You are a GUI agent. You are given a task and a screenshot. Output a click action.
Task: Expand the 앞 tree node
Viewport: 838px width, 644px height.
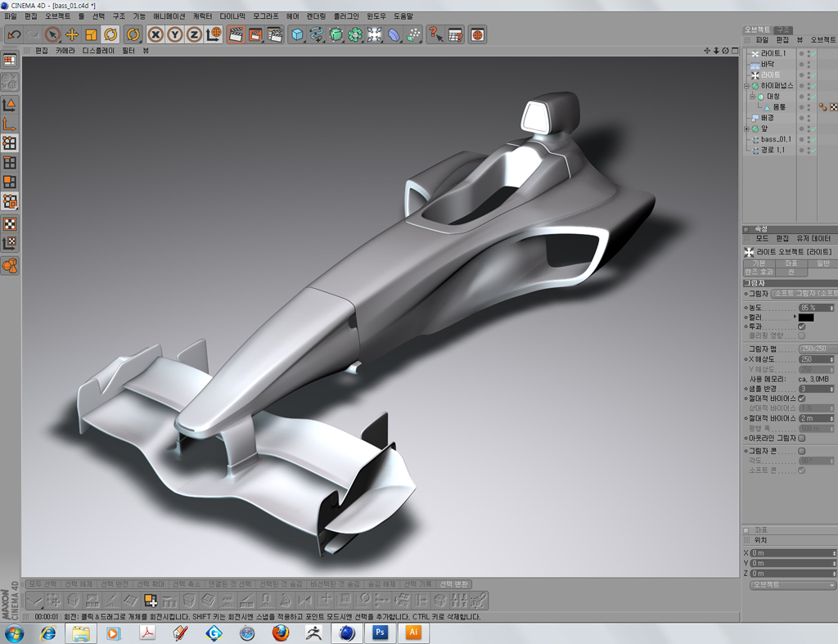click(x=746, y=128)
